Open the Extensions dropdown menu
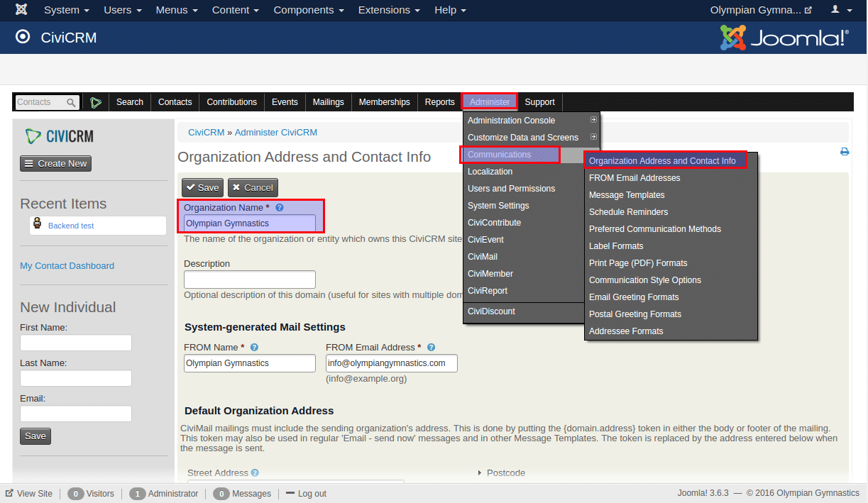 [x=389, y=10]
